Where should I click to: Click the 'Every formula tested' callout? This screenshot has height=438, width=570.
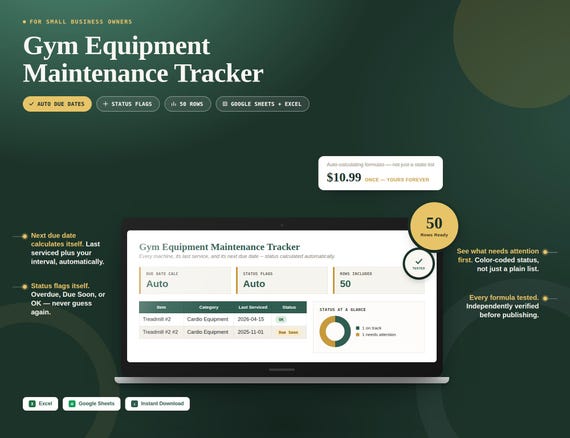tap(502, 306)
